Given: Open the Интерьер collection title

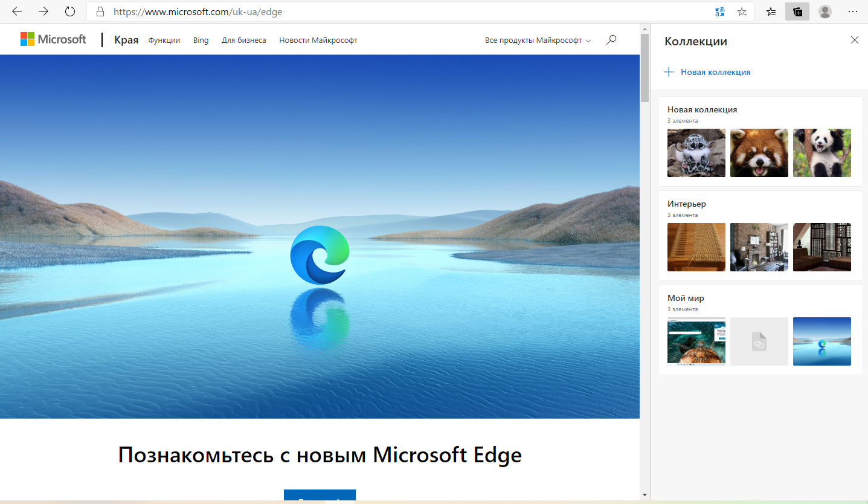Looking at the screenshot, I should pos(687,204).
